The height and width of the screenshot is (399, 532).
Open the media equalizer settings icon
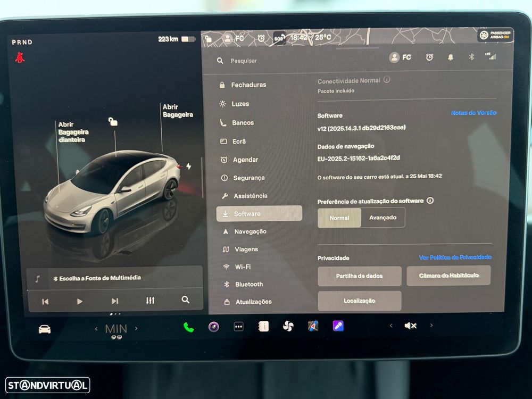(x=150, y=300)
